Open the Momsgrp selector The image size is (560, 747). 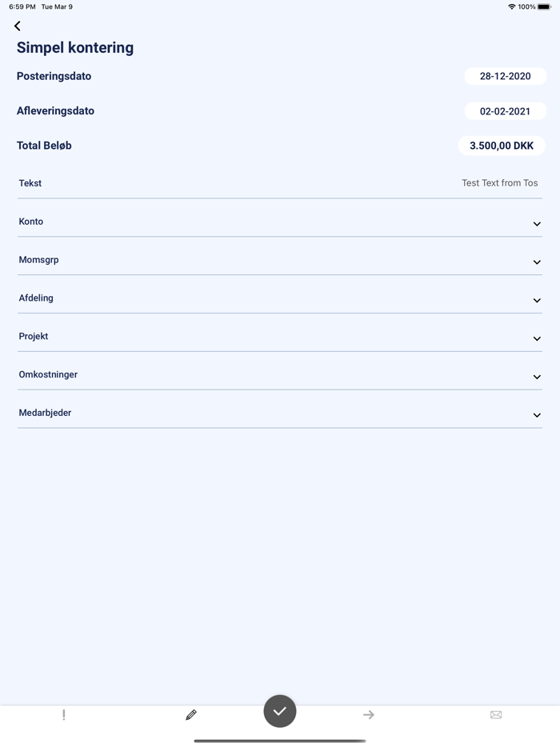click(x=536, y=262)
